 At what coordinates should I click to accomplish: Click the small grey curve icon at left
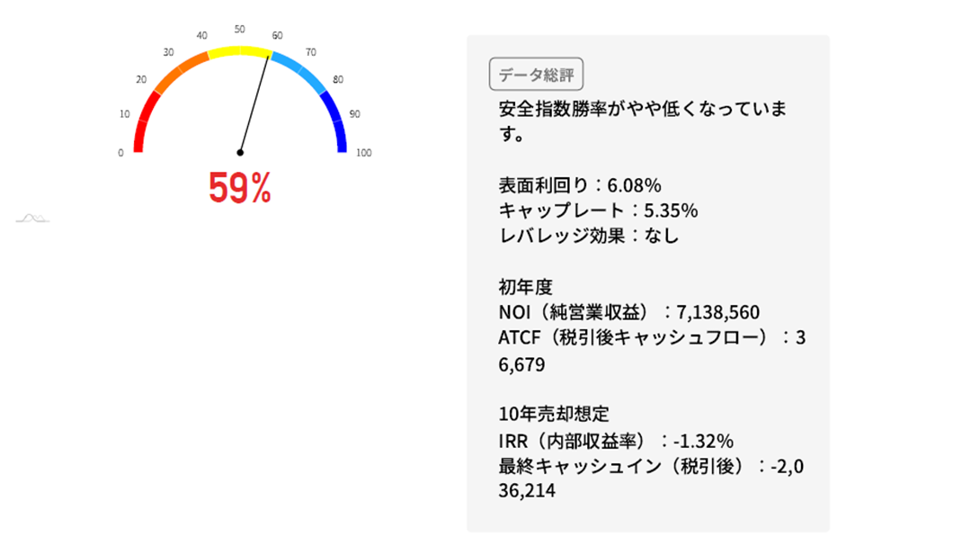coord(32,218)
